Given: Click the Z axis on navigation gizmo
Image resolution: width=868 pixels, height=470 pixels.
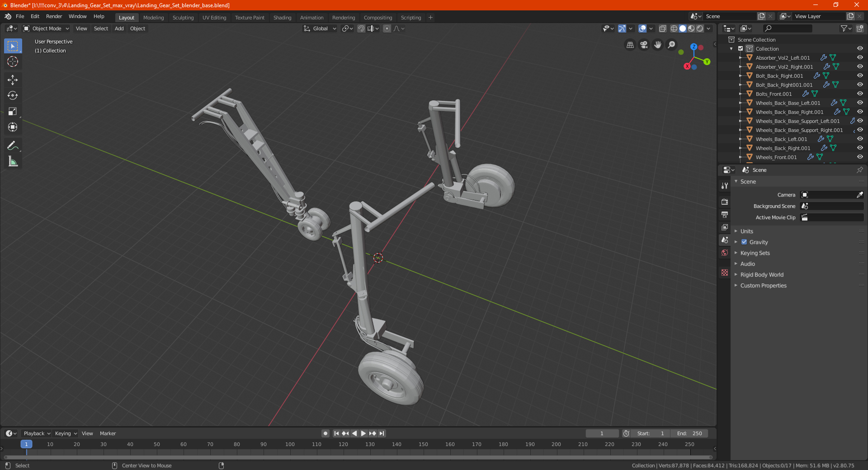Looking at the screenshot, I should 693,47.
